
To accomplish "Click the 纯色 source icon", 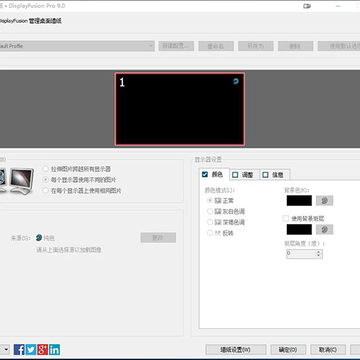I will coord(39,238).
